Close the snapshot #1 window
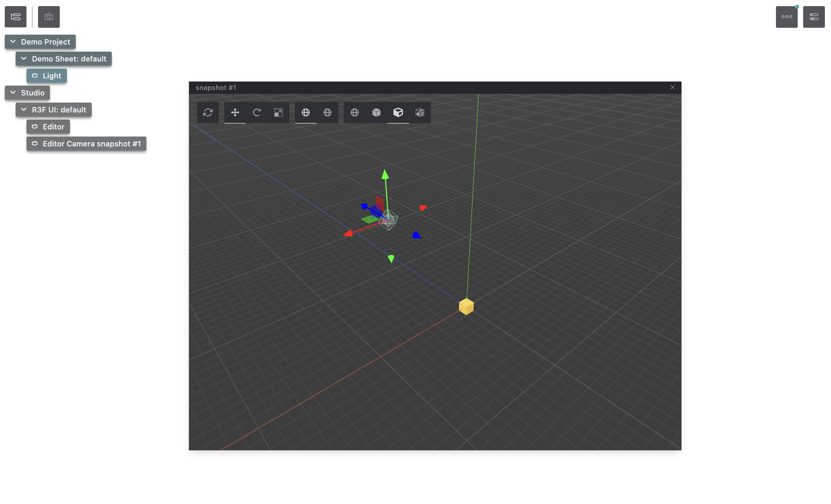Screen dimensions: 831x504 point(672,88)
